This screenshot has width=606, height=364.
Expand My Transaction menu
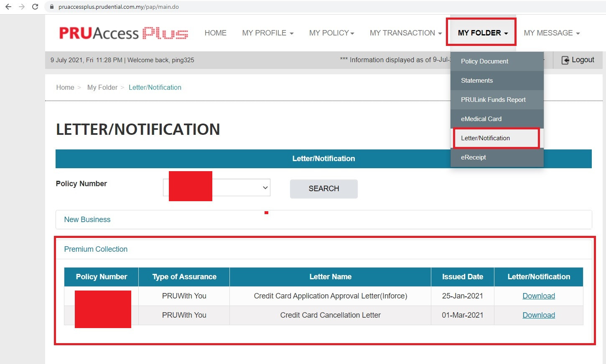point(405,33)
